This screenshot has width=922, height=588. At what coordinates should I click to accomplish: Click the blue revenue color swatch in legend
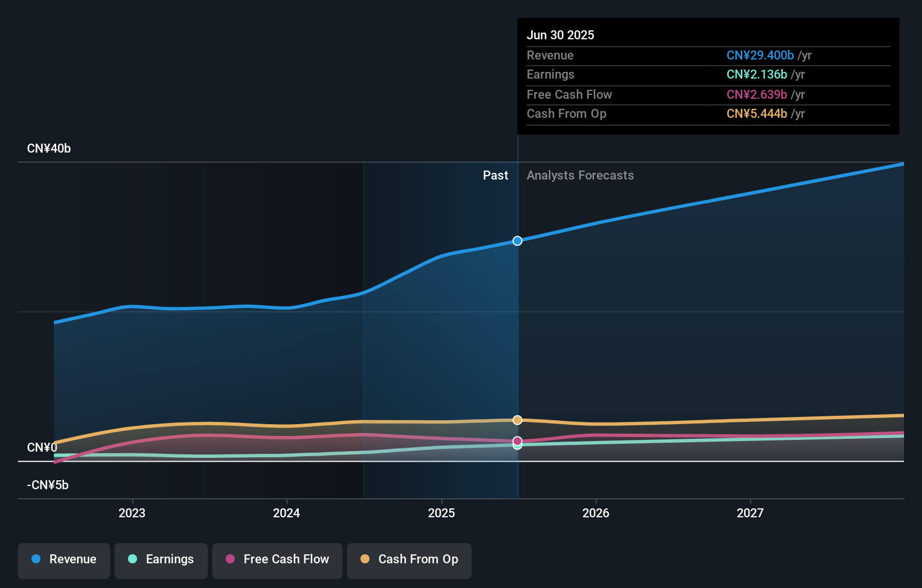click(35, 559)
